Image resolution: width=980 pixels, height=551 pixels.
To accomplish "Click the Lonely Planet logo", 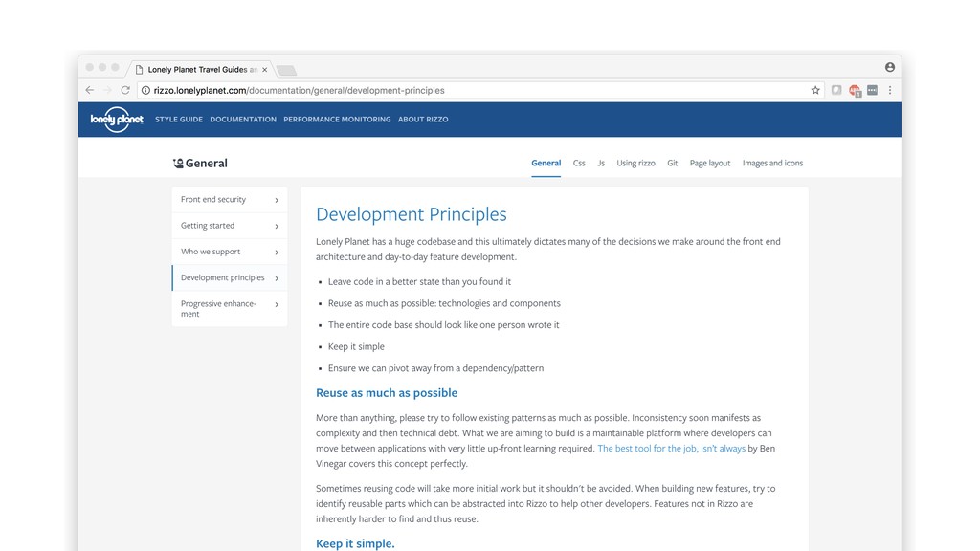I will pyautogui.click(x=117, y=120).
